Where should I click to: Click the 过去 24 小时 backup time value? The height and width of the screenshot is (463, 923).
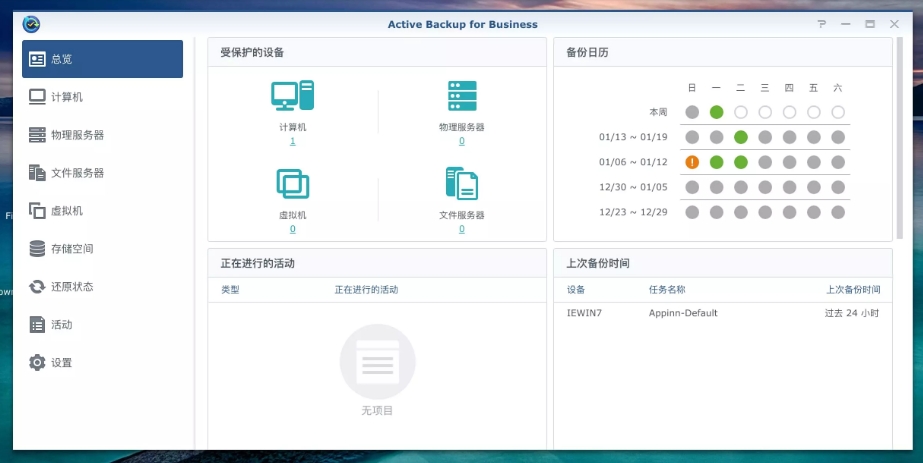click(x=852, y=313)
